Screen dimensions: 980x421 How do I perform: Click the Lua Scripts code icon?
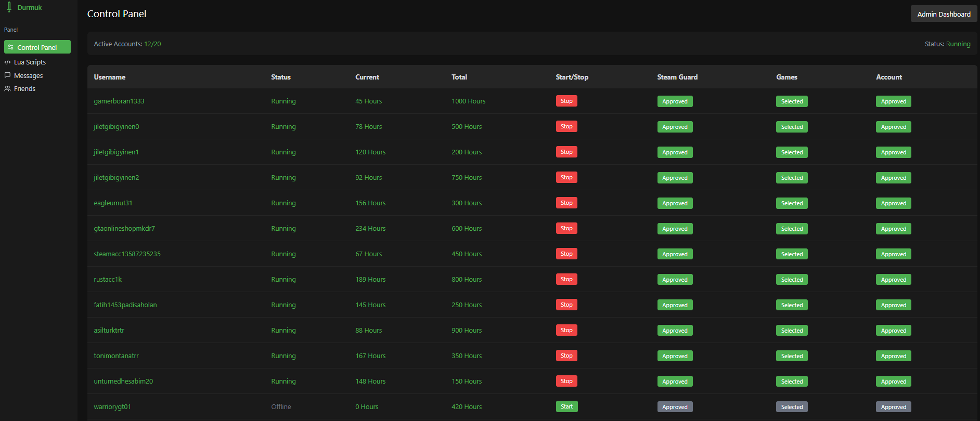point(7,62)
